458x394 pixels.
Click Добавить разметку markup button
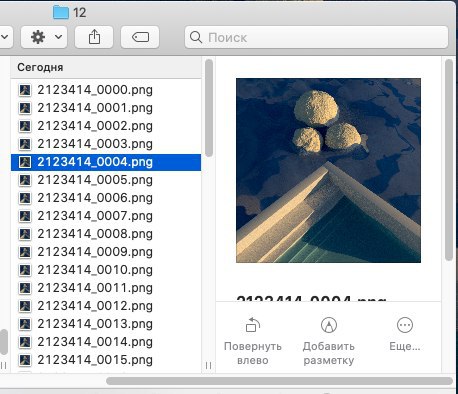329,341
